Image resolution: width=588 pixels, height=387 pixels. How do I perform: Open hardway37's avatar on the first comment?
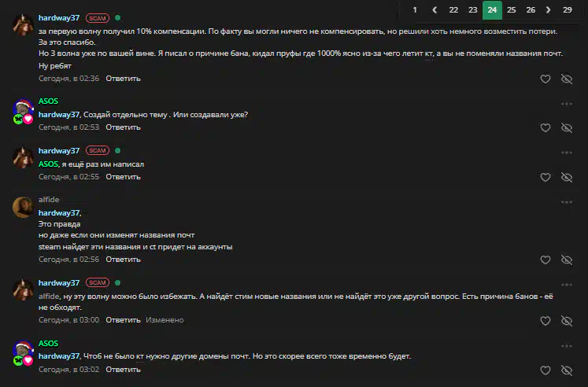(24, 24)
